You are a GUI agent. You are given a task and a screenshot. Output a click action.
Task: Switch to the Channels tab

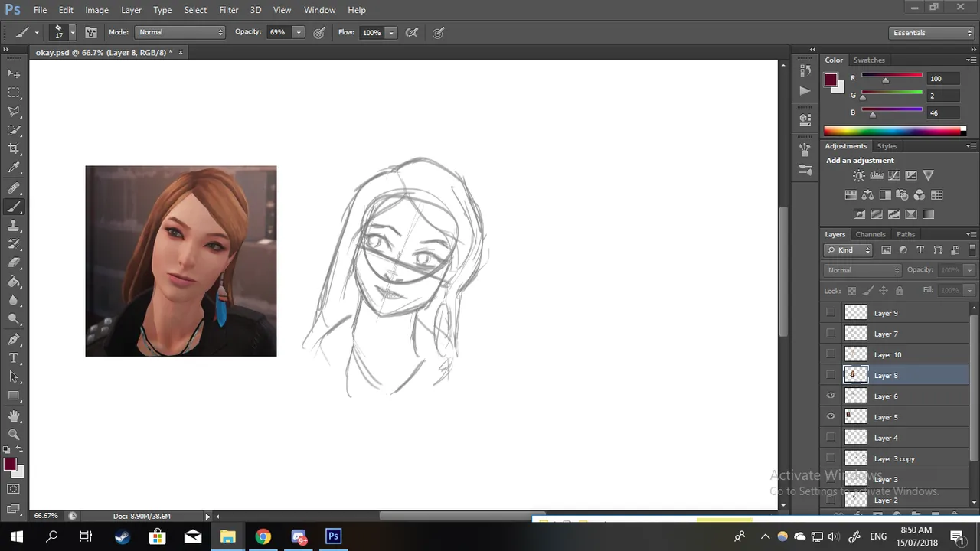[x=871, y=234]
